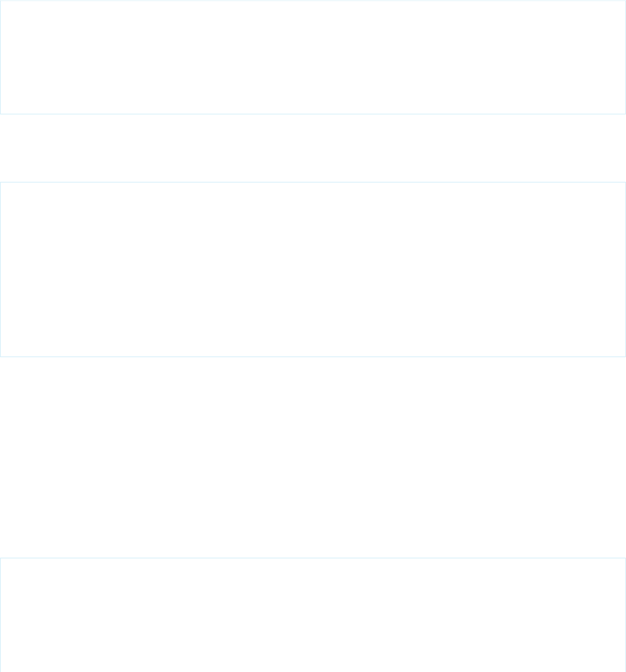Image resolution: width=626 pixels, height=672 pixels.
Task: Click the left edge of the third panel
Action: [1, 615]
